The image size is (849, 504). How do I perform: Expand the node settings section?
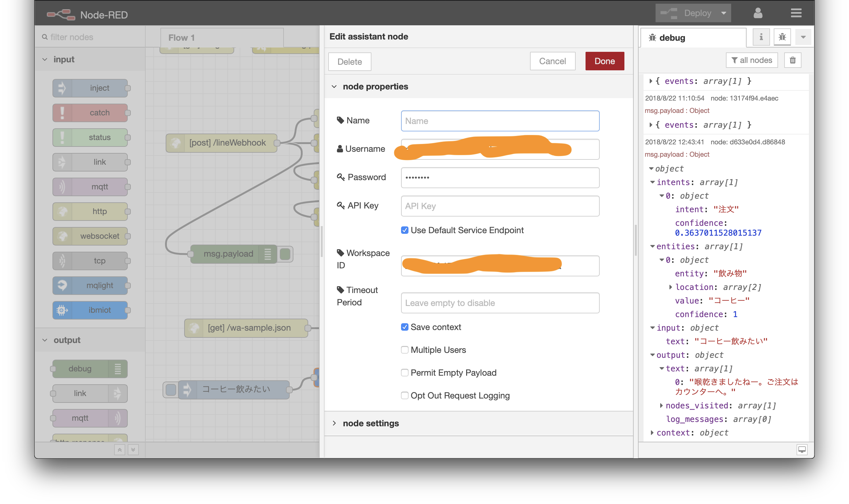tap(371, 423)
